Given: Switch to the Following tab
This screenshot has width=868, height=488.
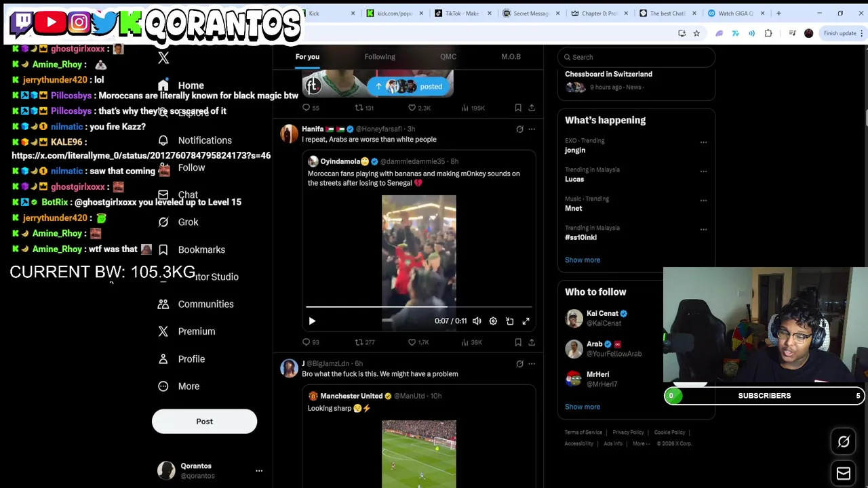Looking at the screenshot, I should pyautogui.click(x=380, y=57).
